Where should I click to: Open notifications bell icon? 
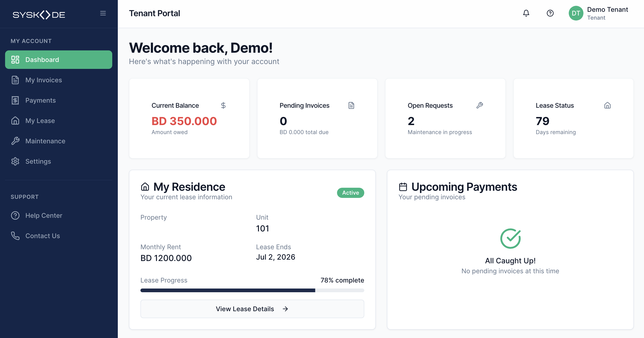pos(526,13)
